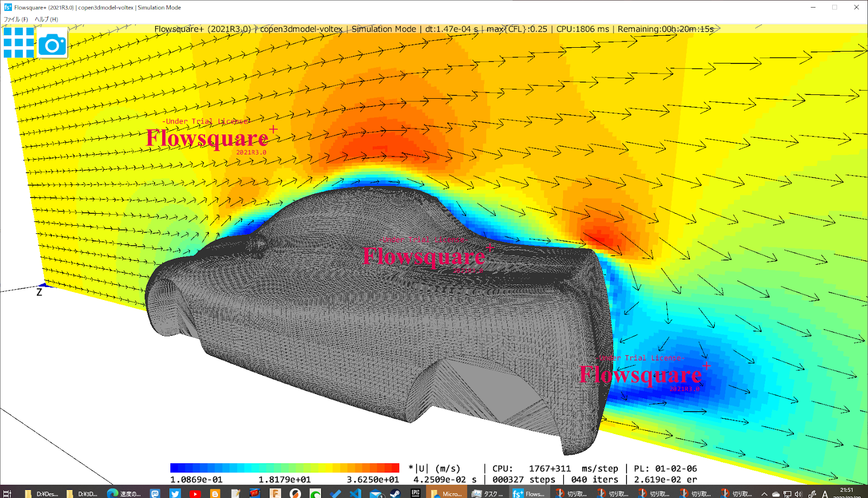Click the blue grid layout icon
Screen dimensions: 868x498
[x=19, y=42]
